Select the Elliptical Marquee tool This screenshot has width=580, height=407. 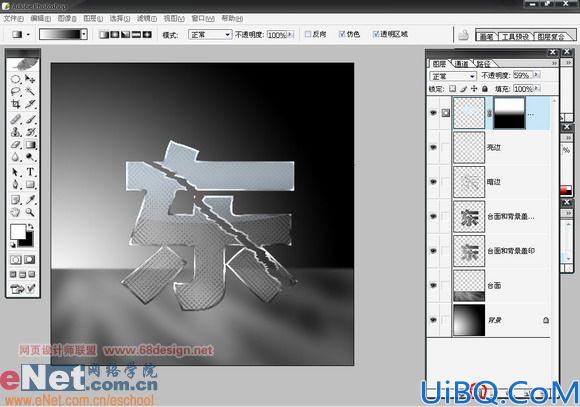[16, 79]
